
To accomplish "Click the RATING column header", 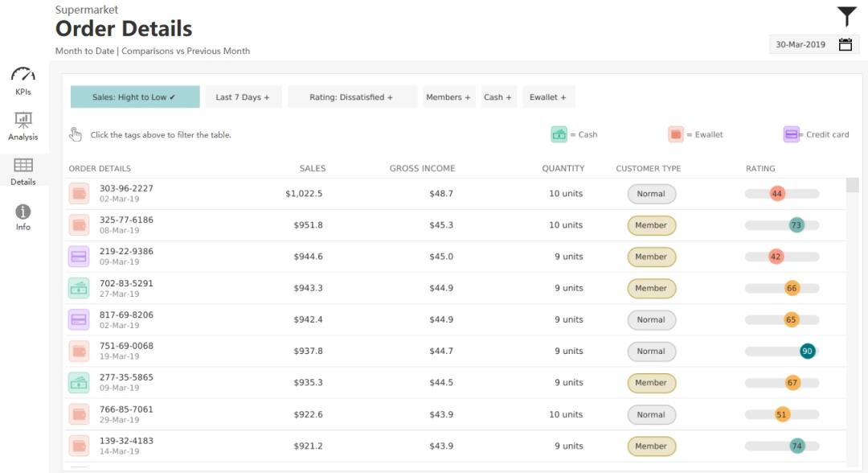I will click(x=760, y=168).
